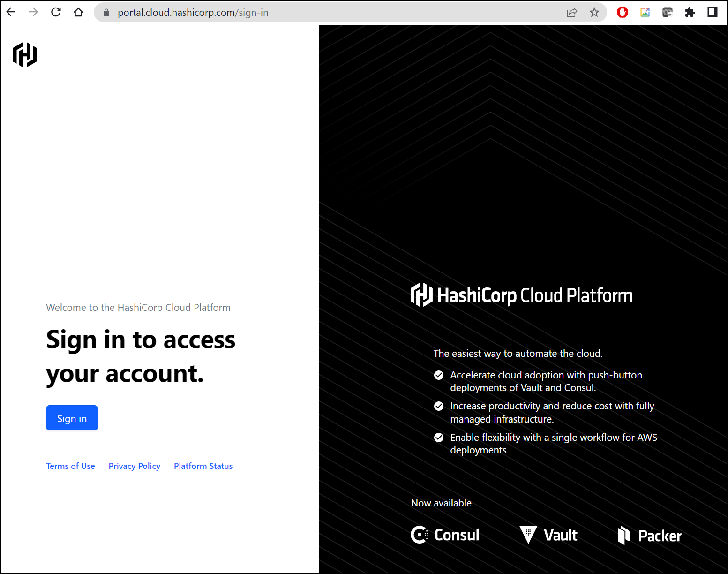Open the red ad-blocker extension icon
This screenshot has width=728, height=574.
click(623, 13)
